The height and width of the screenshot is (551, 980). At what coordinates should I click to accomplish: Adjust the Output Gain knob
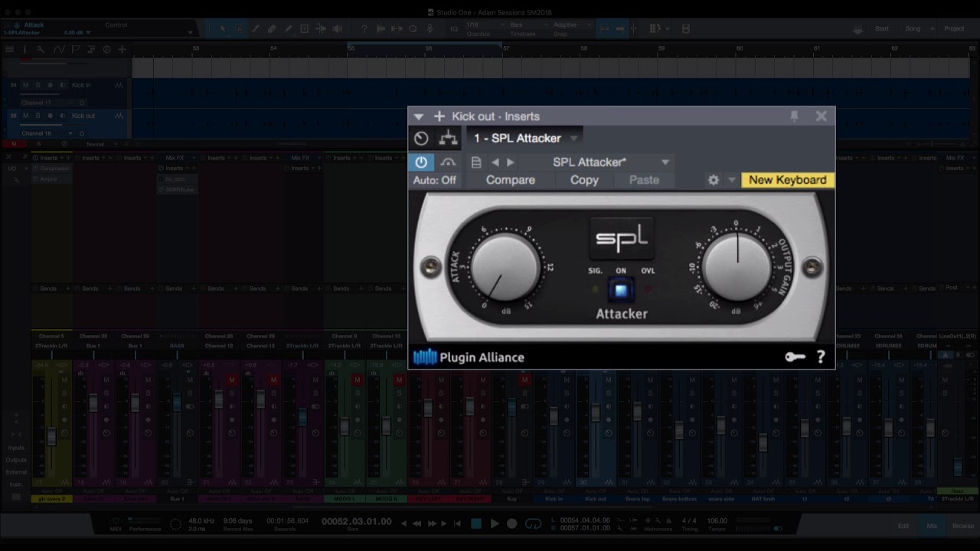pyautogui.click(x=737, y=266)
